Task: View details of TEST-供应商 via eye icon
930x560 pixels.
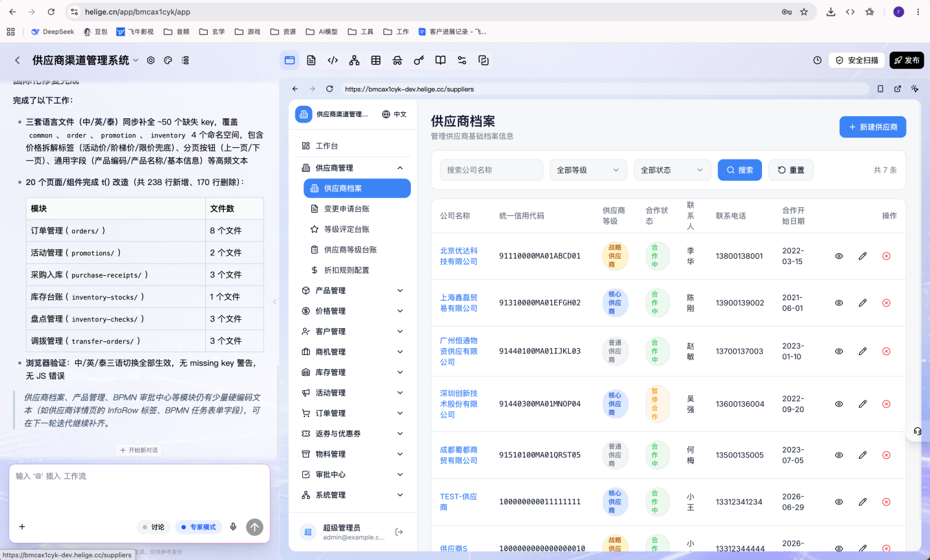Action: pos(839,502)
